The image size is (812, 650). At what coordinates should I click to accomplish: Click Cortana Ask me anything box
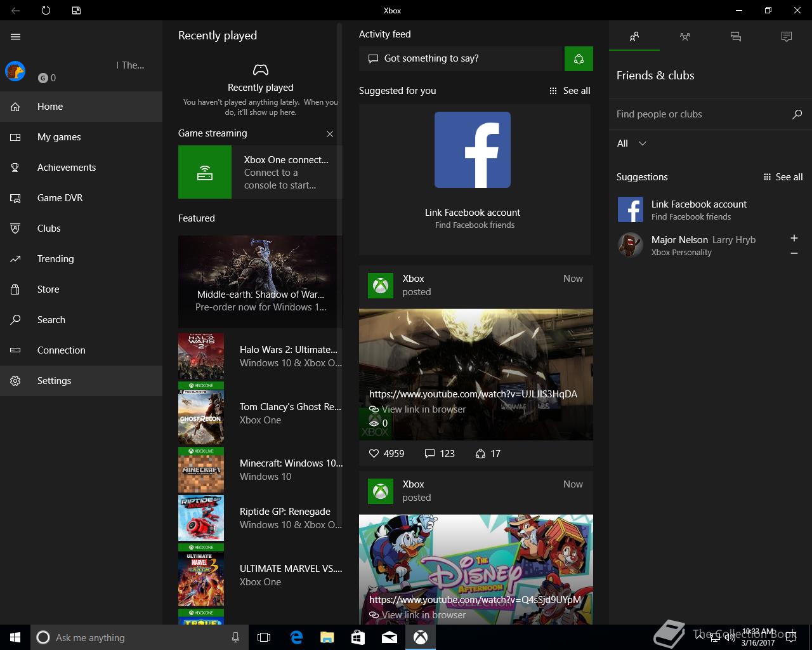139,637
